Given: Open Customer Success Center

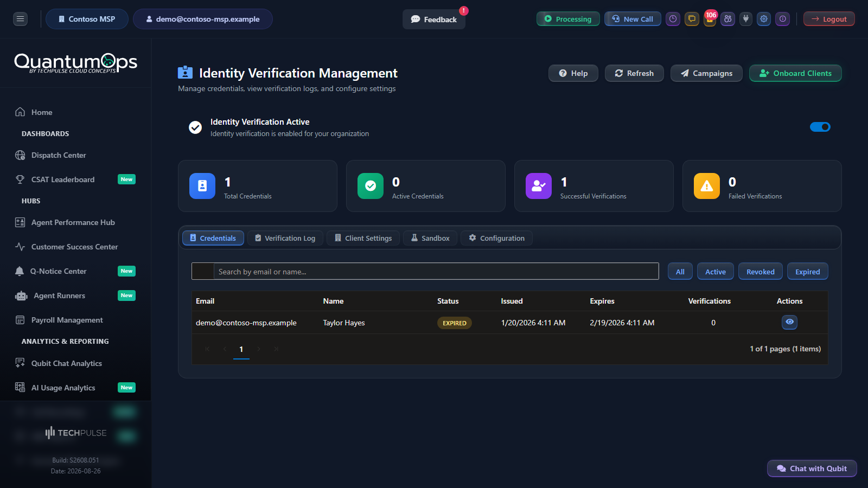Looking at the screenshot, I should point(75,247).
